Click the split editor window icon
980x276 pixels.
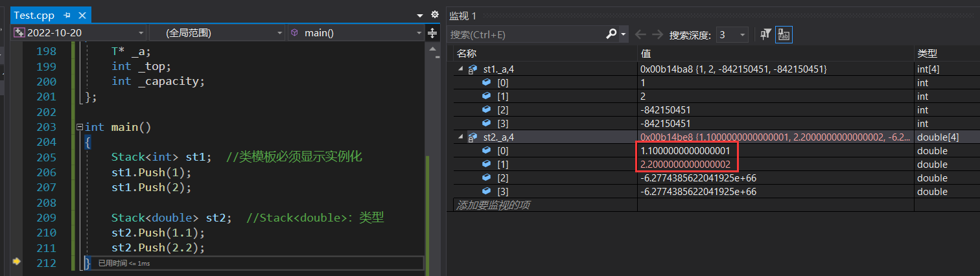(432, 32)
